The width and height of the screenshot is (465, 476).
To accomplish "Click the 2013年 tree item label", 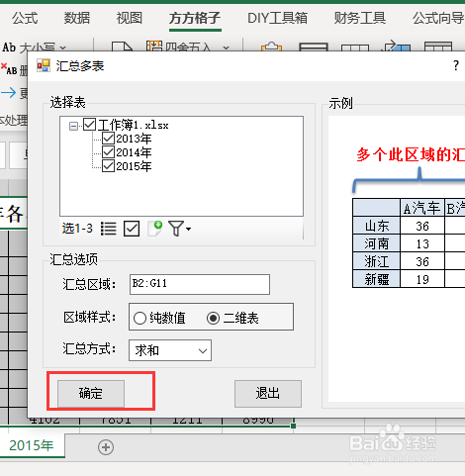I will (x=134, y=139).
